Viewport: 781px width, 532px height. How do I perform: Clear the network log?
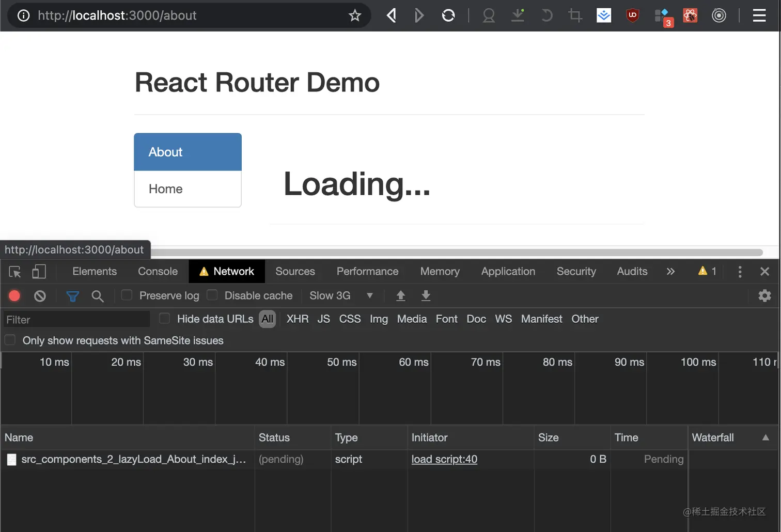pyautogui.click(x=40, y=296)
